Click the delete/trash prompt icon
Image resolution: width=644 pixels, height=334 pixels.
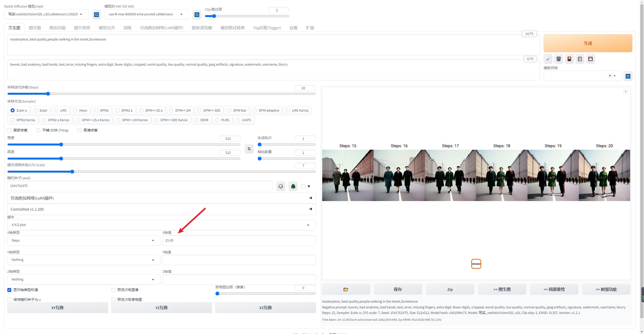point(559,59)
